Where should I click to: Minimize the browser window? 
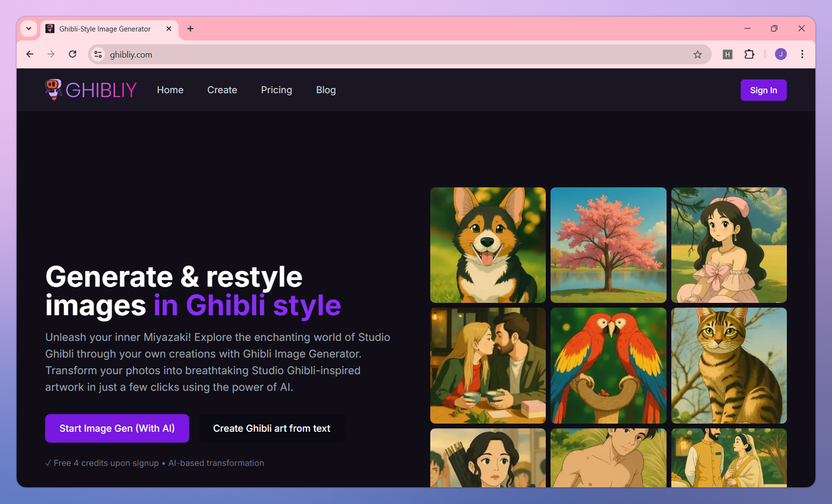point(748,28)
